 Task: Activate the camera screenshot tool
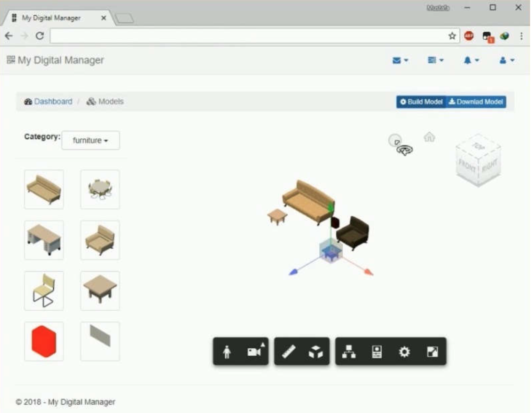254,352
